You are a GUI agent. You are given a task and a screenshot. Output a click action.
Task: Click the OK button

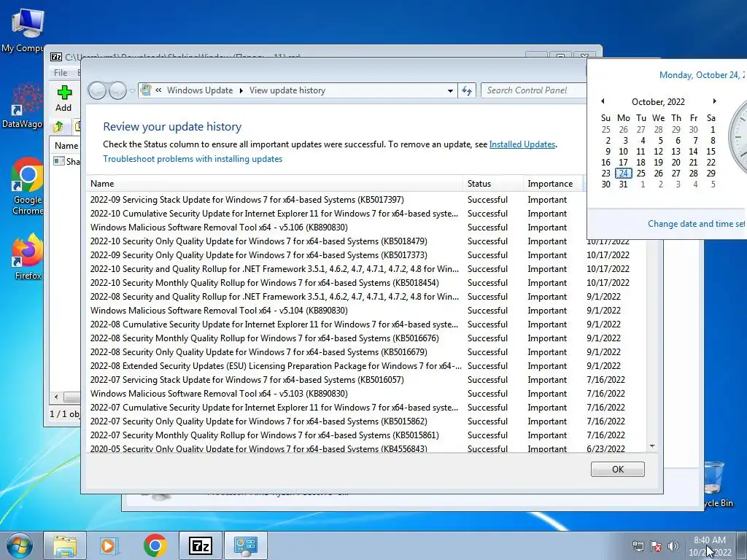click(617, 469)
